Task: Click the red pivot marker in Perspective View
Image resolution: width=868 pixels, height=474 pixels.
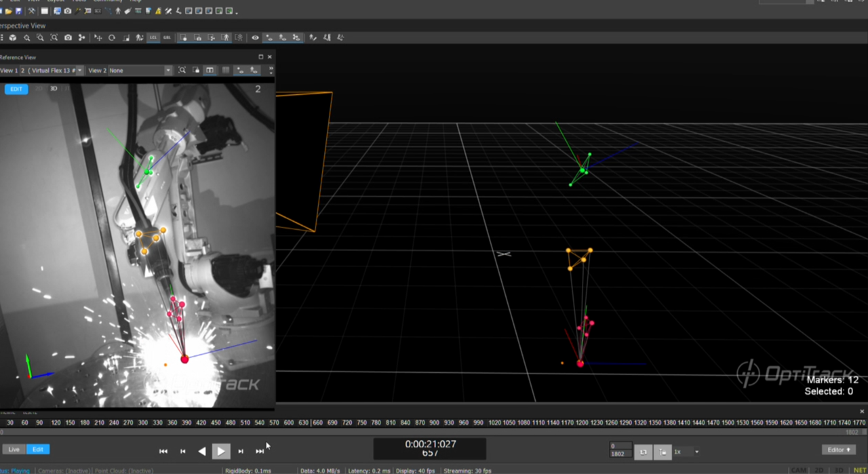Action: coord(580,363)
